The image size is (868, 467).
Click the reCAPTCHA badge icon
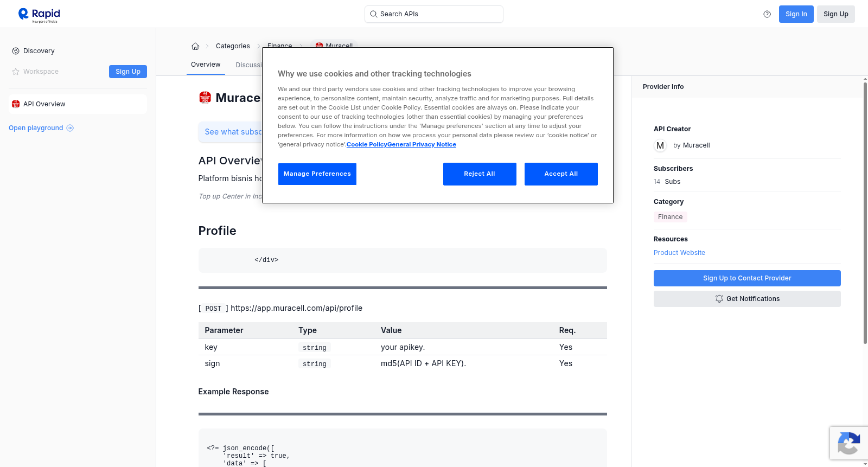848,443
